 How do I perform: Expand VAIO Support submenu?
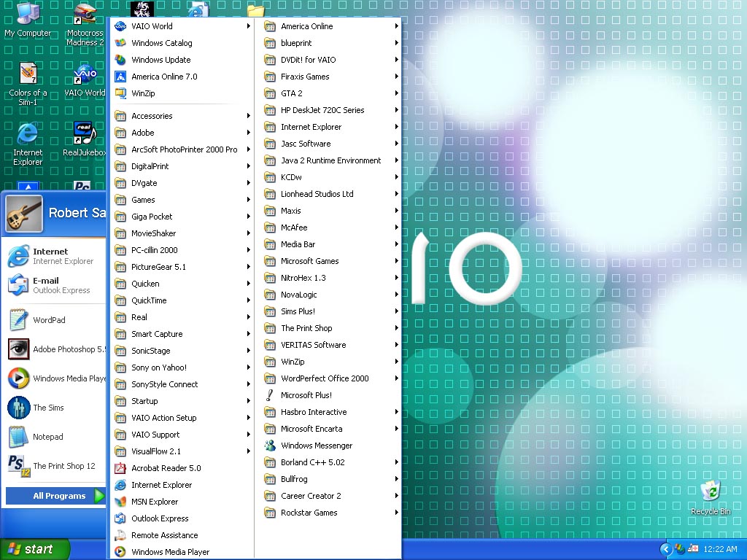tap(182, 435)
